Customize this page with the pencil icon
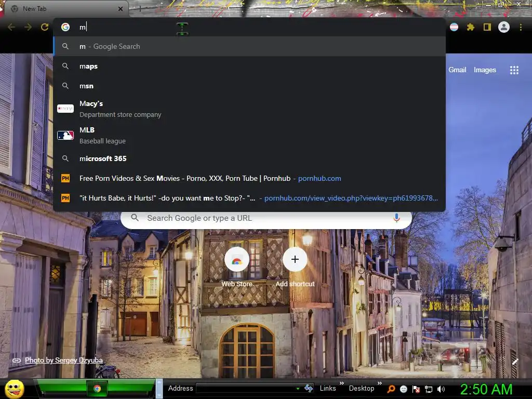This screenshot has width=532, height=399. coord(515,362)
